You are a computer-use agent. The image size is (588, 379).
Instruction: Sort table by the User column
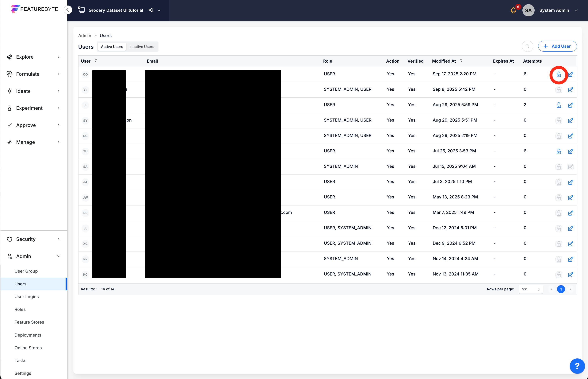96,61
